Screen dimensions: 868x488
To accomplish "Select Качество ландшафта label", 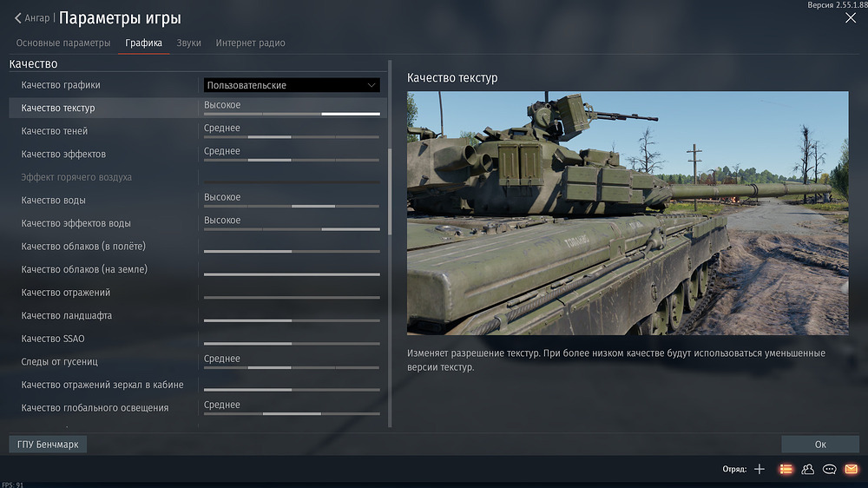I will [67, 315].
